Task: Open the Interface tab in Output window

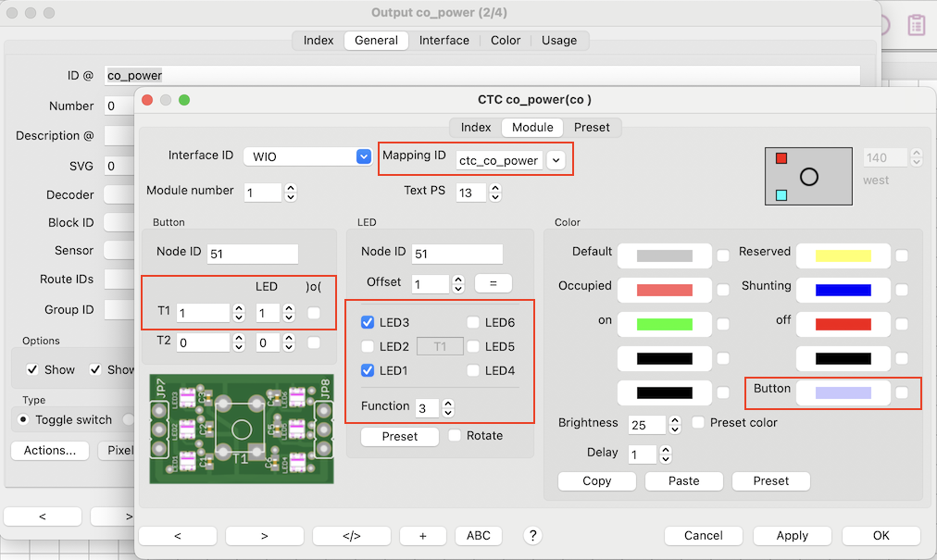Action: tap(444, 40)
